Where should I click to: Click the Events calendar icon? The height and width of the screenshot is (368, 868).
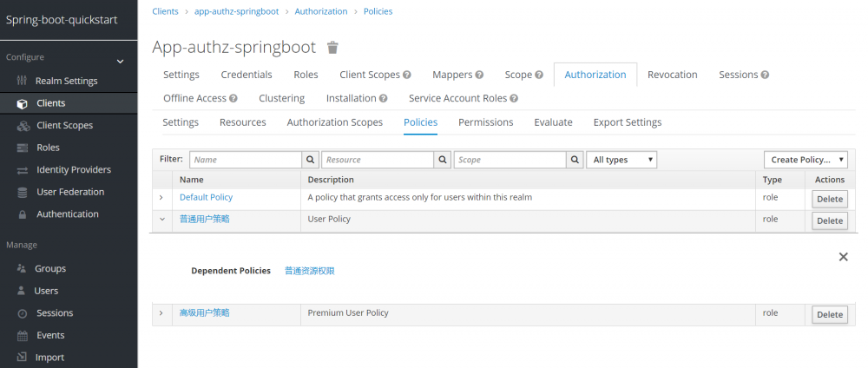click(x=23, y=335)
